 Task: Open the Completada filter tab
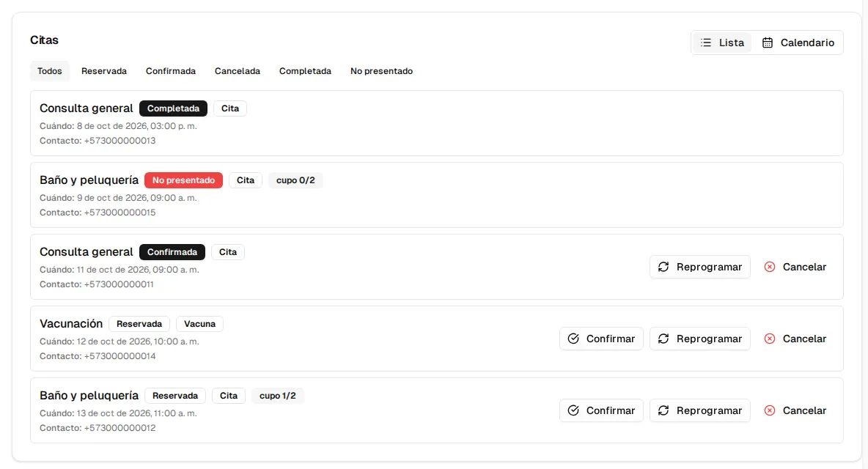point(305,71)
